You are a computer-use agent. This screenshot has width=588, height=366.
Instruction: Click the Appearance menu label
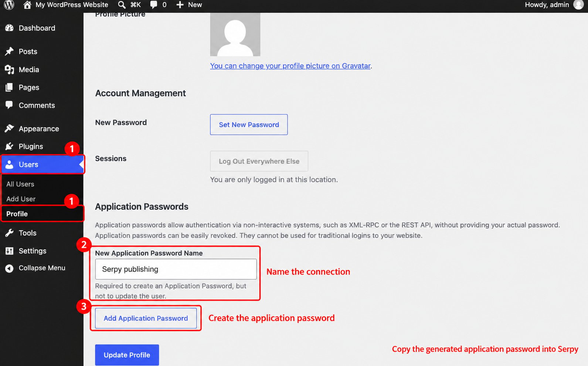[39, 129]
